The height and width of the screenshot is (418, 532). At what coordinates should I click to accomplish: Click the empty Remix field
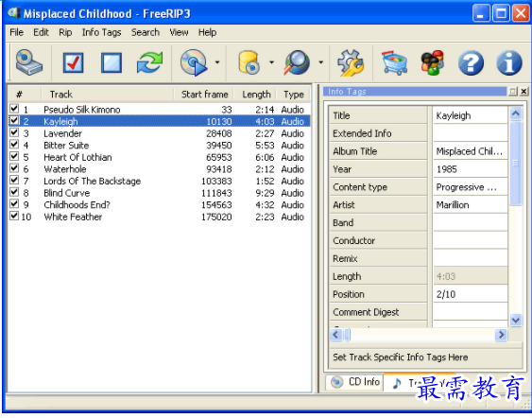(471, 258)
